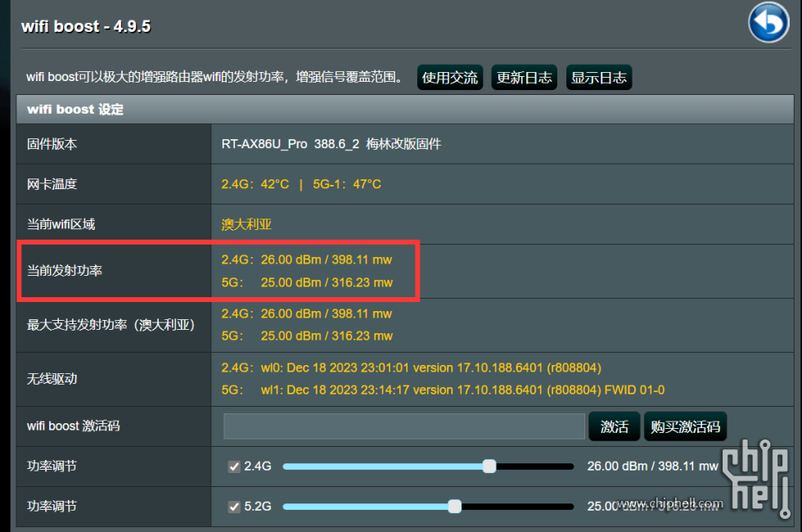Focus the wifi boost 激活码 input field
Image resolution: width=802 pixels, height=532 pixels.
404,426
